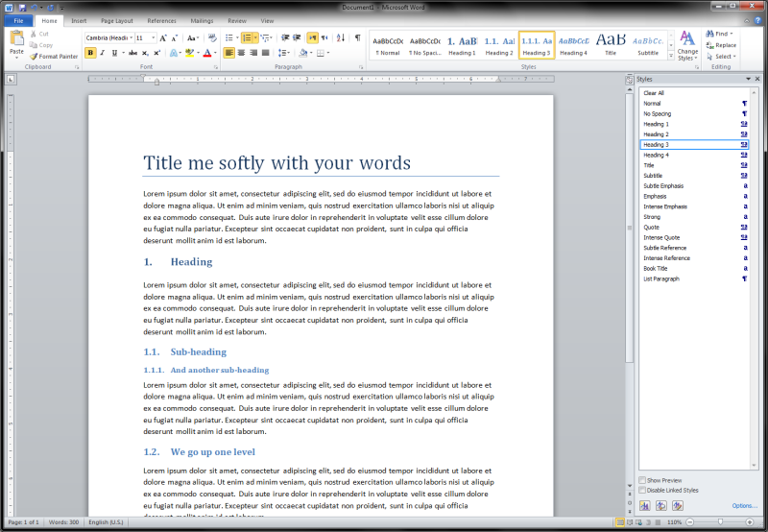Click the Format Painter tool
768x532 pixels.
pyautogui.click(x=54, y=57)
